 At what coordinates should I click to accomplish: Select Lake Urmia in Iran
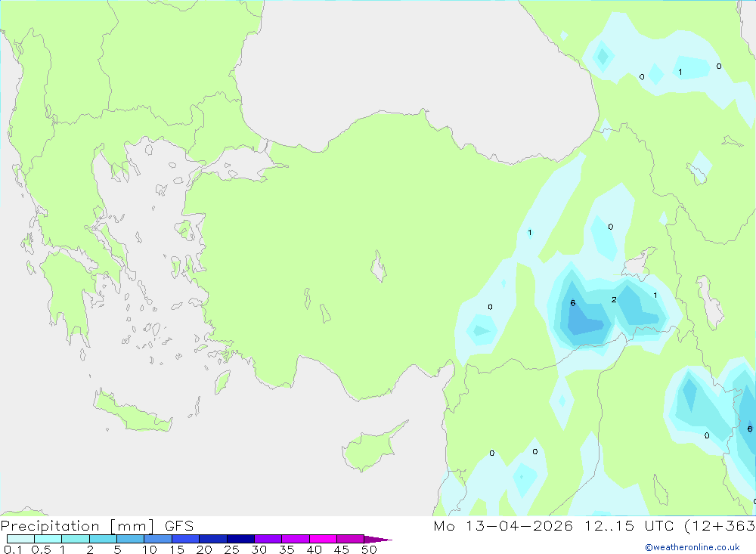[x=710, y=302]
